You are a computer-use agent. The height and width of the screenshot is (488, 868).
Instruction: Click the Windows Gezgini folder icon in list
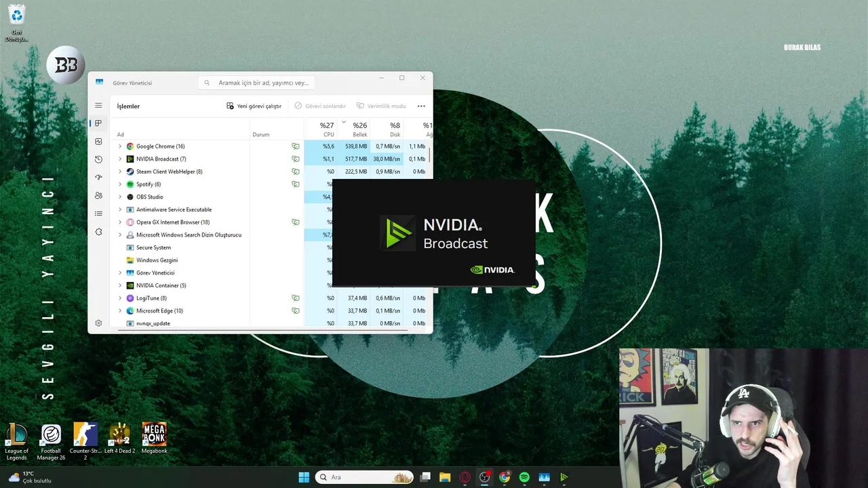[130, 260]
